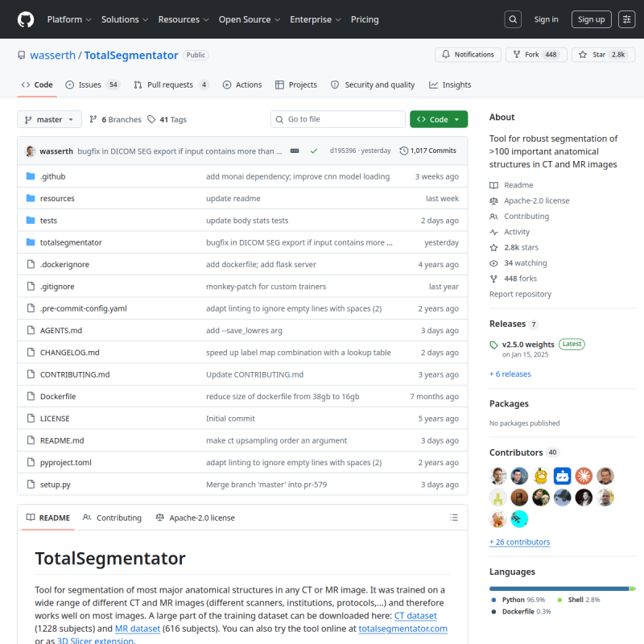Switch to the Projects tab
Screen dimensions: 644x644
tap(295, 85)
